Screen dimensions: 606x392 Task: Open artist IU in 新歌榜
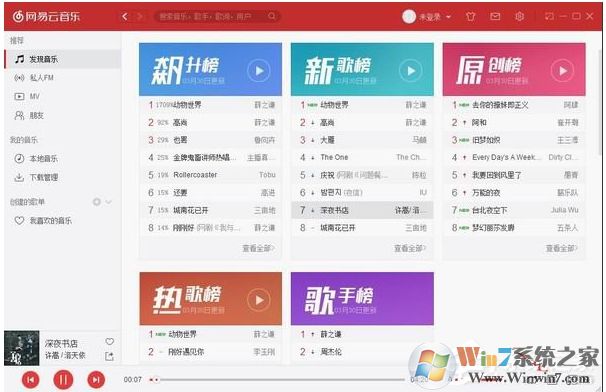[x=423, y=193]
